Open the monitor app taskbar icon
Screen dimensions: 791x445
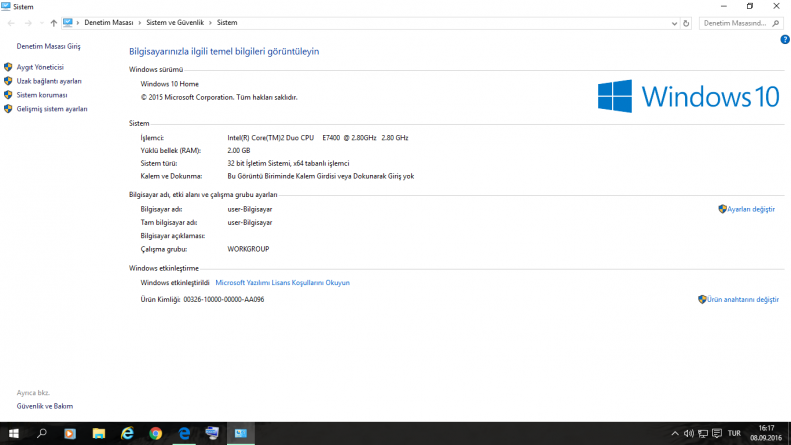point(212,433)
